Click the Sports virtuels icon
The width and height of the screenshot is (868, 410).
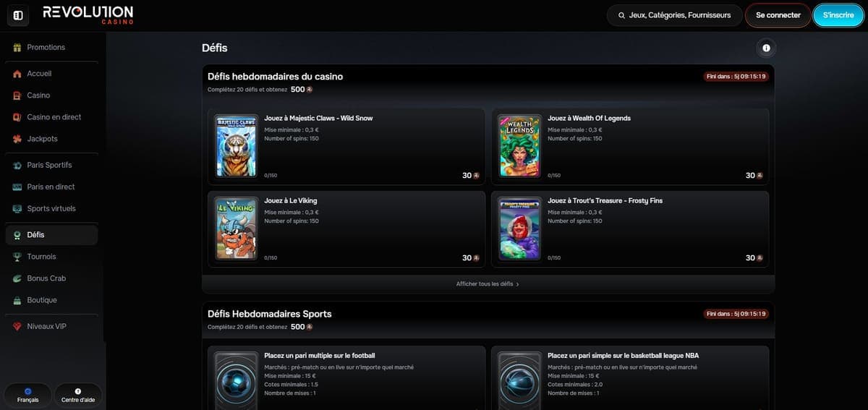[x=17, y=208]
